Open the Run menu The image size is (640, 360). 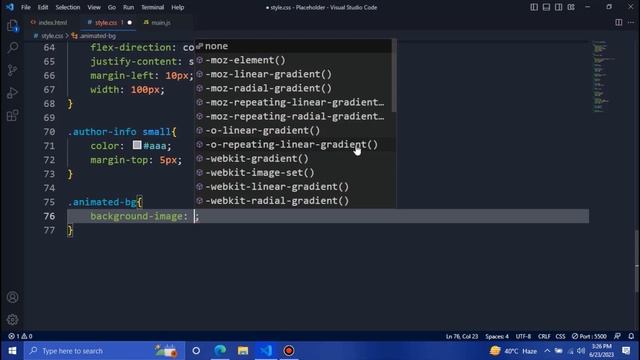point(129,7)
